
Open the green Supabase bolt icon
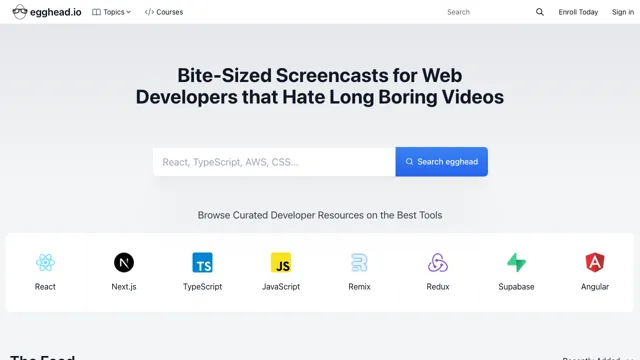coord(516,262)
